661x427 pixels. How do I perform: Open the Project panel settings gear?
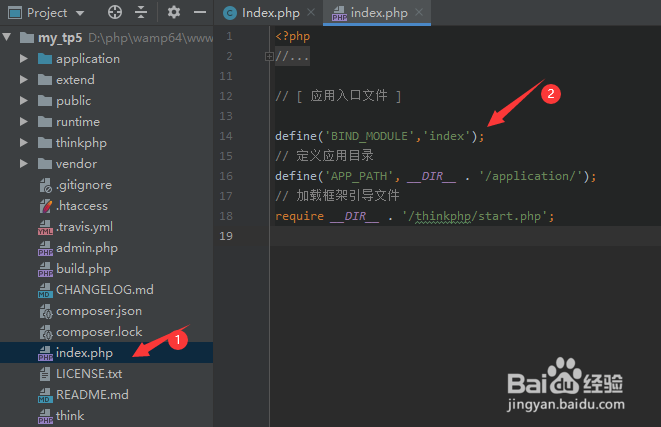[x=174, y=12]
